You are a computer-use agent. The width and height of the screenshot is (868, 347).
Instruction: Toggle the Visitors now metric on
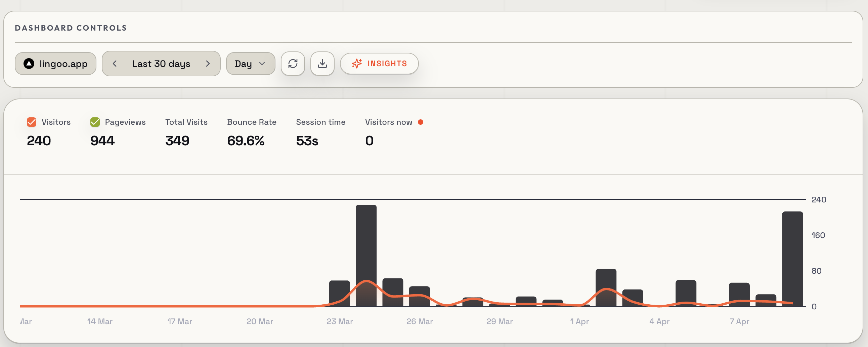click(x=388, y=122)
